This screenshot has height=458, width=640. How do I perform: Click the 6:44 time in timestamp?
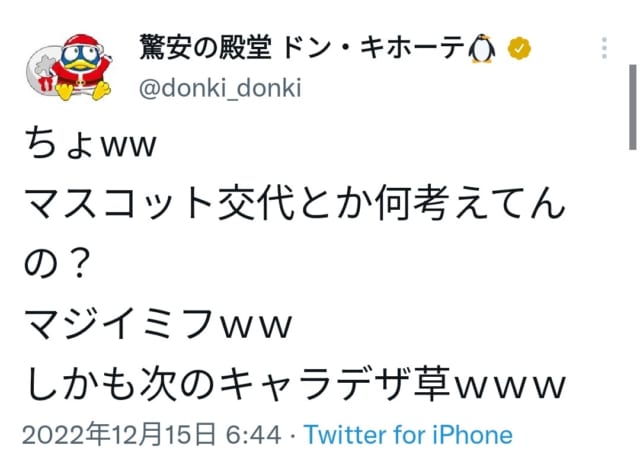point(253,435)
